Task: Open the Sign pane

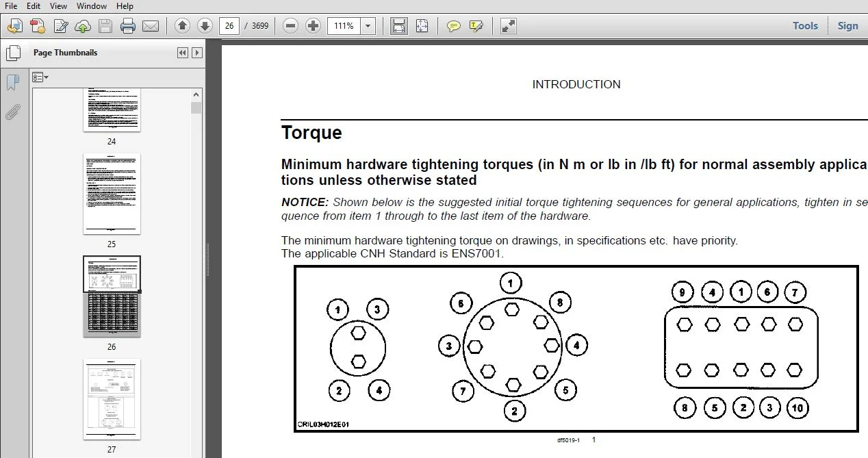Action: point(847,26)
